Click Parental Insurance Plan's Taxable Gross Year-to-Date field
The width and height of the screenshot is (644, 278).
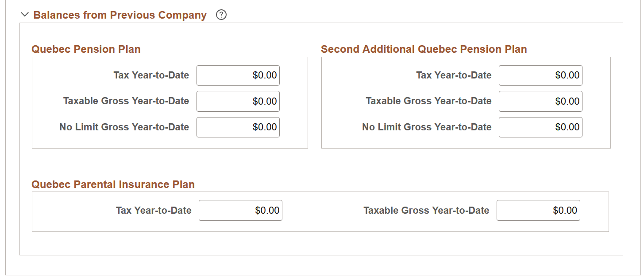click(538, 210)
